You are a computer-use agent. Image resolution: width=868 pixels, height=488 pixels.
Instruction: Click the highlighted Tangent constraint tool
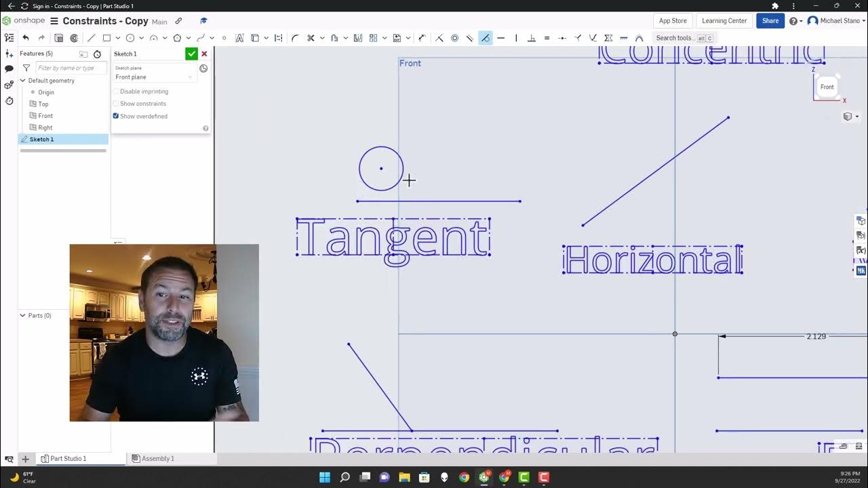coord(486,38)
